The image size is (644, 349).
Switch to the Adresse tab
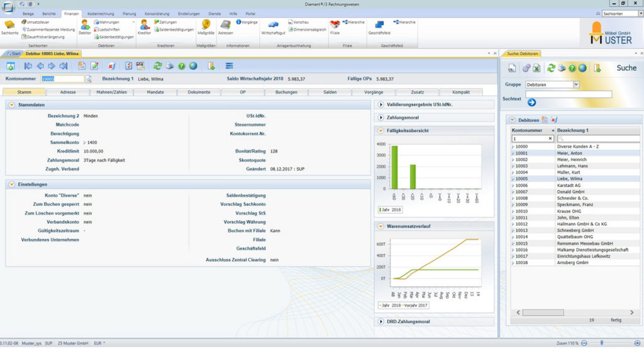[68, 92]
